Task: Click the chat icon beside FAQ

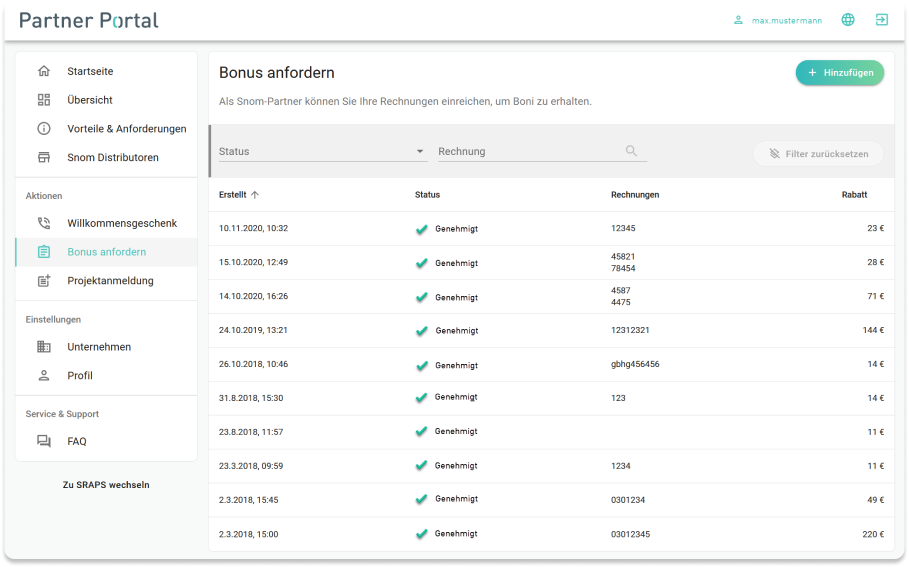Action: click(x=44, y=441)
